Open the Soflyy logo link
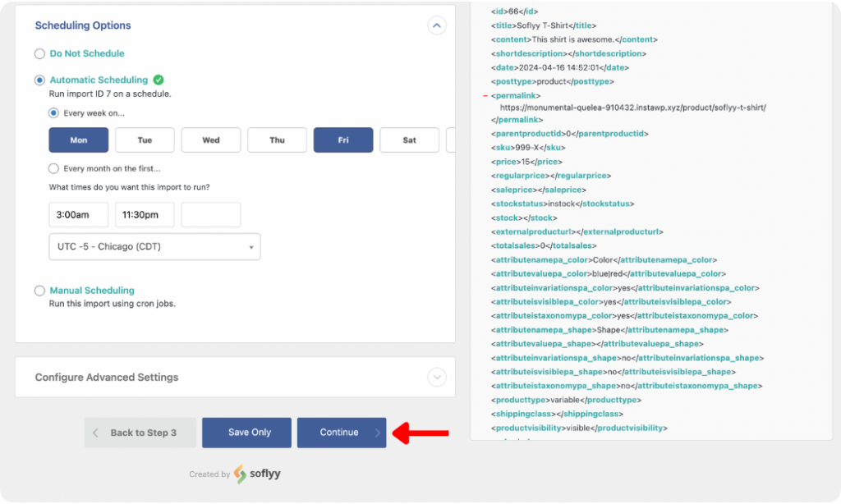 pyautogui.click(x=257, y=474)
